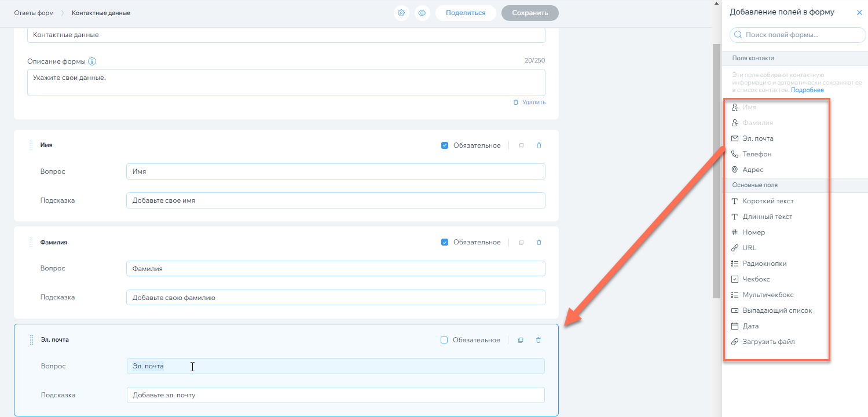The height and width of the screenshot is (417, 868).
Task: Edit Подсказка input Добавьте свою фамилию
Action: click(336, 298)
